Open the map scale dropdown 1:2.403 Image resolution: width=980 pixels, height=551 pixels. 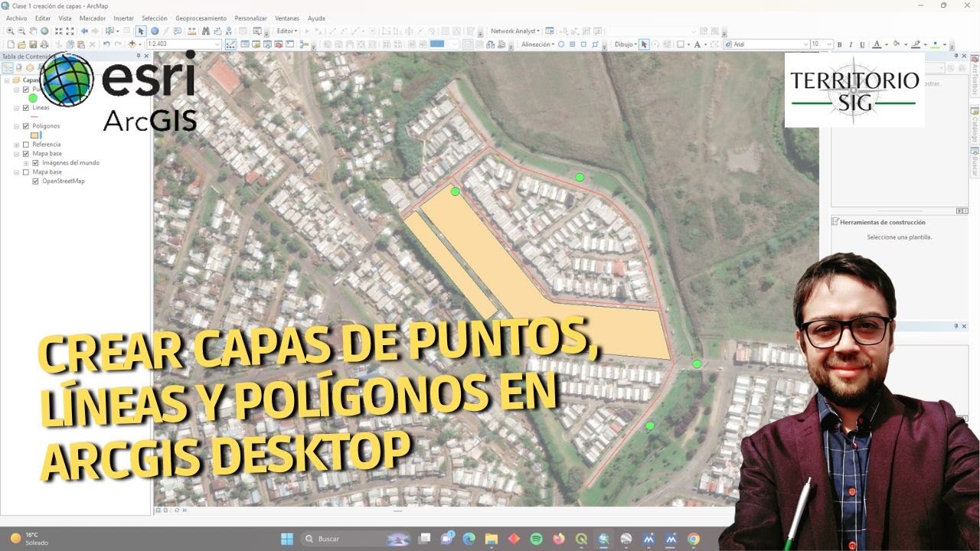(217, 44)
